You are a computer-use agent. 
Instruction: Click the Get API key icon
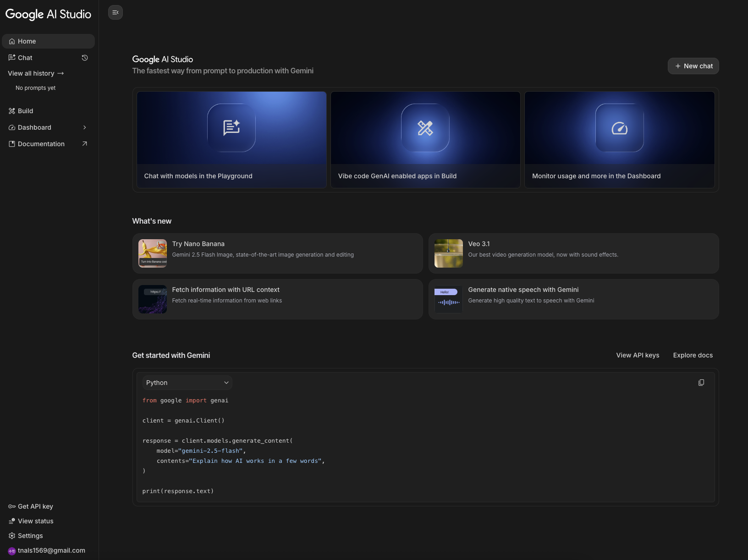11,506
